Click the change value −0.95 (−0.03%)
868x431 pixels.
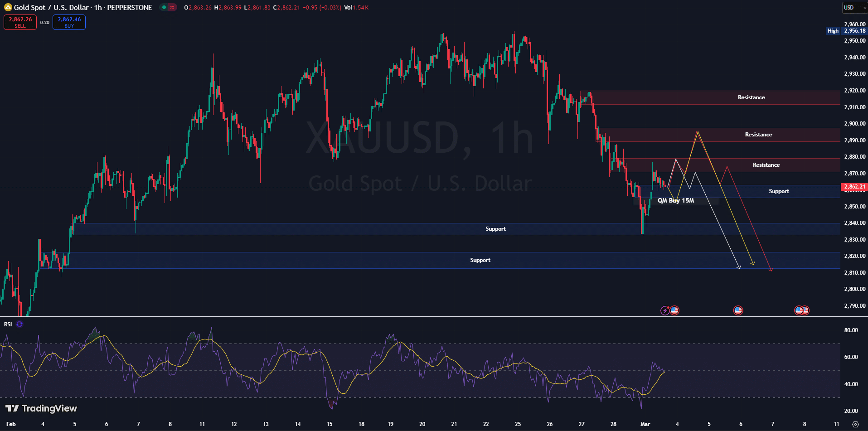[x=322, y=8]
